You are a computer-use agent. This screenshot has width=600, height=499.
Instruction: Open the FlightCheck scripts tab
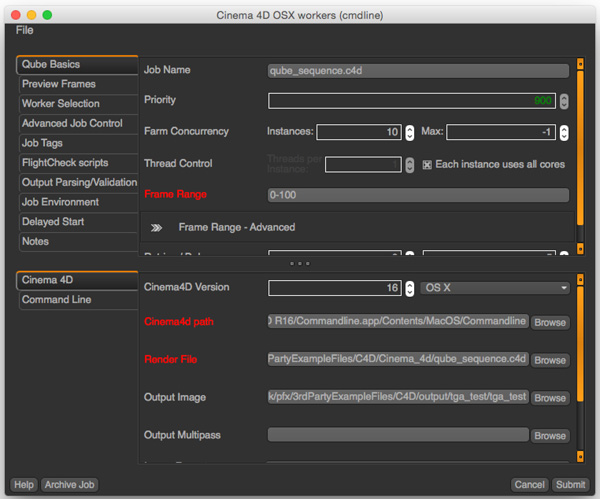click(x=78, y=163)
